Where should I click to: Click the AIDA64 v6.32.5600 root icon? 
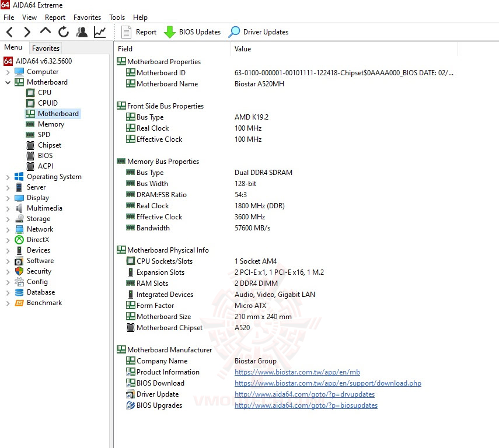point(8,61)
